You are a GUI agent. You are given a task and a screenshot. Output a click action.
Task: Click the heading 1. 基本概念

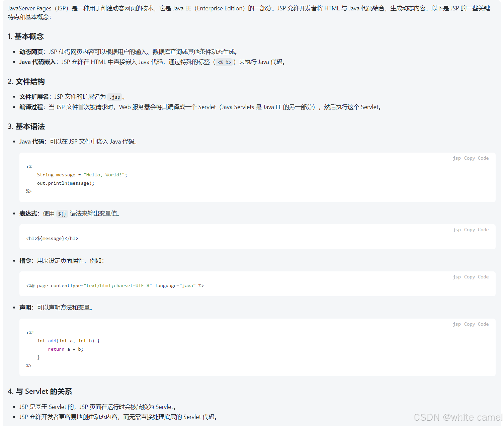25,36
